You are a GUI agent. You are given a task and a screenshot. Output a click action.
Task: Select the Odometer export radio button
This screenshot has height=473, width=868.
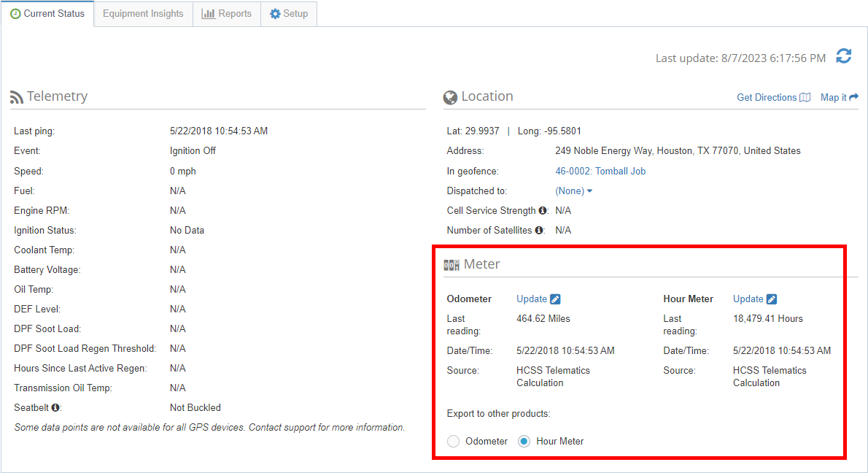(454, 441)
